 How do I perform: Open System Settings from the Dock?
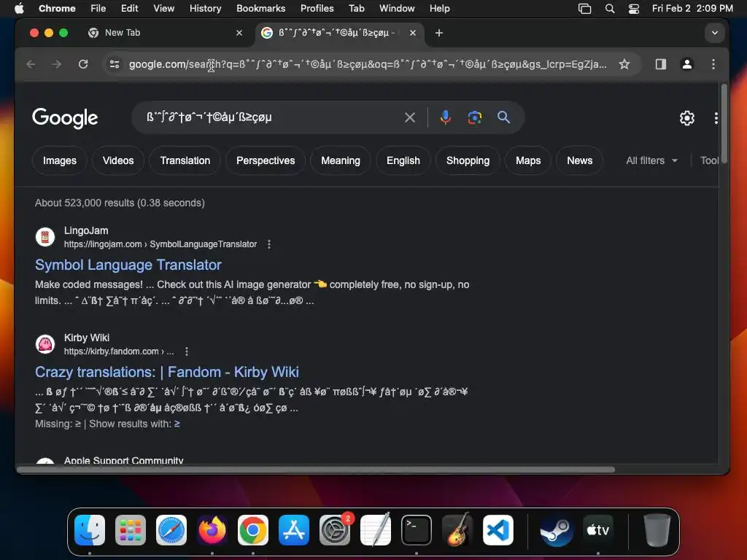335,530
